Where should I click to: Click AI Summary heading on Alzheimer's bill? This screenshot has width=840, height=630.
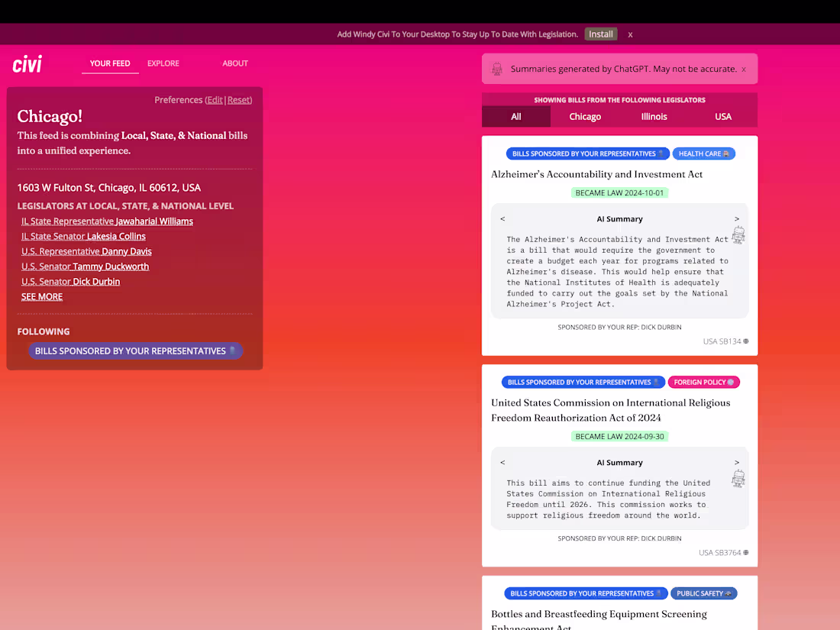pyautogui.click(x=620, y=219)
